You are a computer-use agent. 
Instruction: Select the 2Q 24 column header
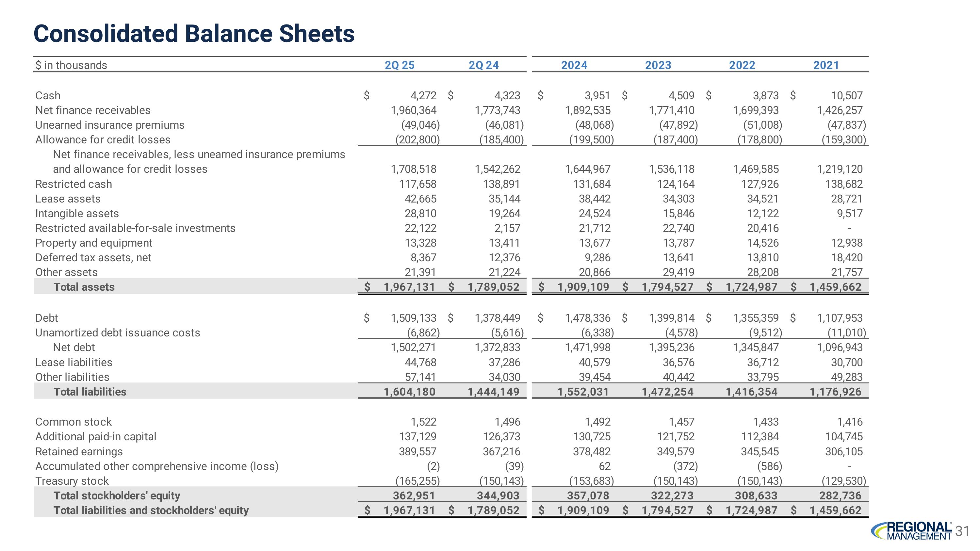pos(483,65)
